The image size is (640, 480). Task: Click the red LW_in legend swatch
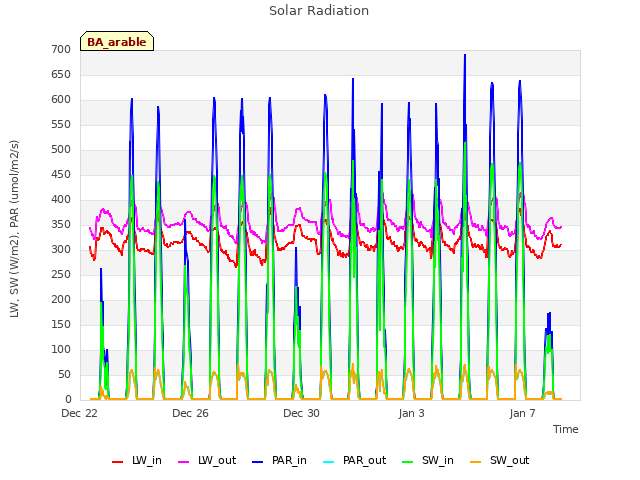[118, 462]
